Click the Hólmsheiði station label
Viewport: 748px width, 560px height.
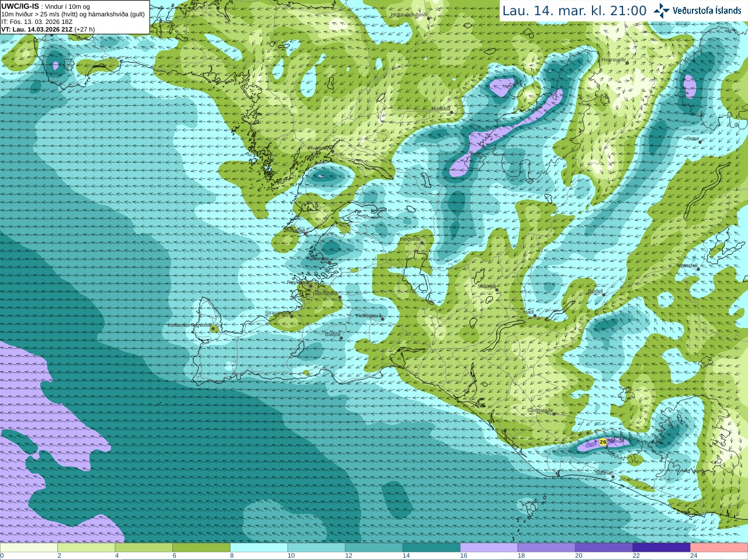pyautogui.click(x=325, y=293)
